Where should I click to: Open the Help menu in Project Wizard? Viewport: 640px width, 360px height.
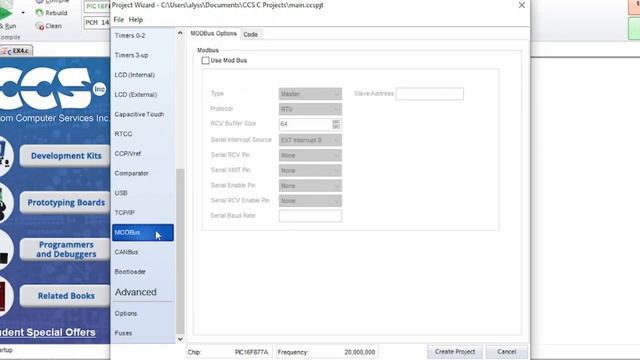[136, 20]
